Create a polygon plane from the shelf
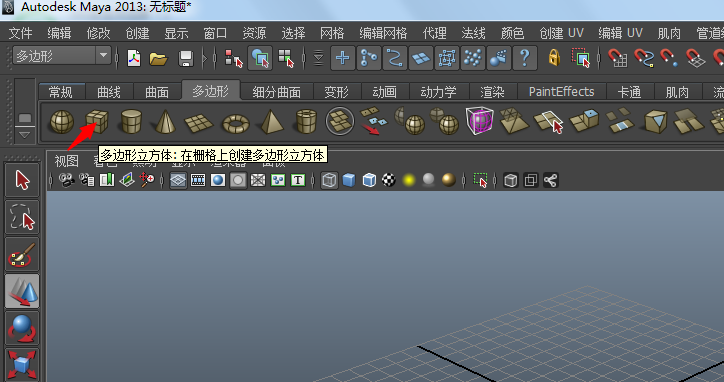Viewport: 724px width, 382px height. click(x=199, y=123)
